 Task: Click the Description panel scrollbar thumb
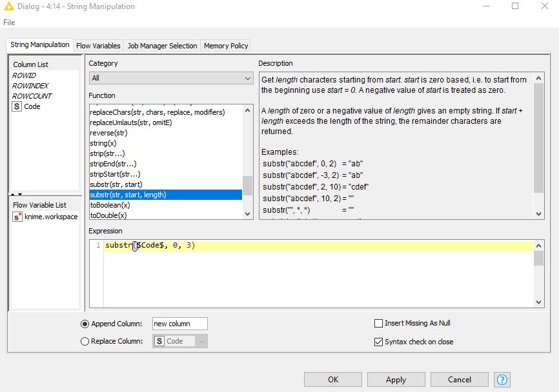click(539, 138)
